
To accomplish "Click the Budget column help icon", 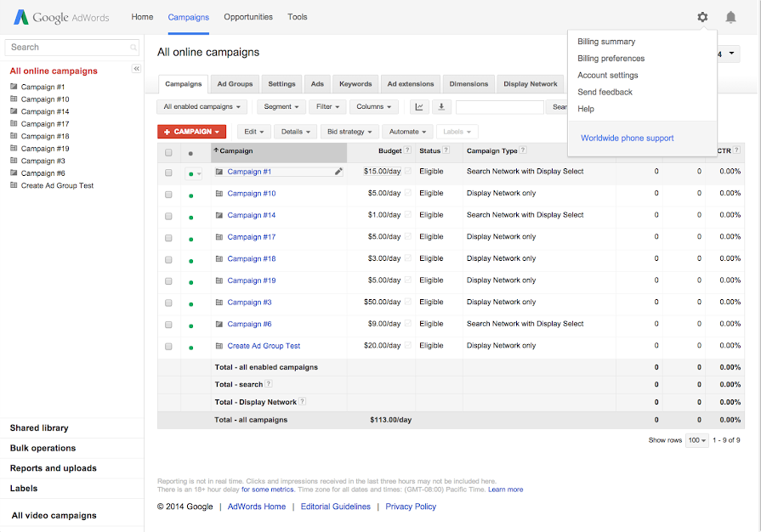I will pos(407,150).
